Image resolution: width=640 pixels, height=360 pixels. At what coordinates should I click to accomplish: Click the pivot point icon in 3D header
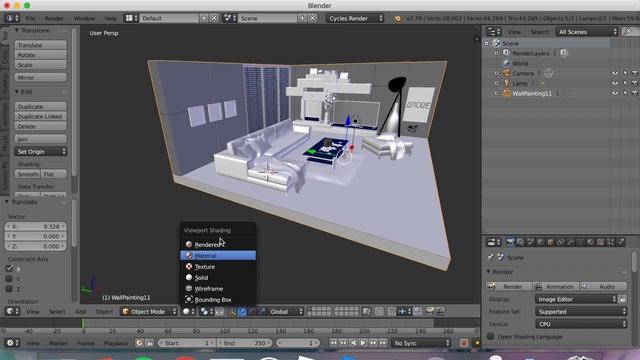pyautogui.click(x=206, y=311)
